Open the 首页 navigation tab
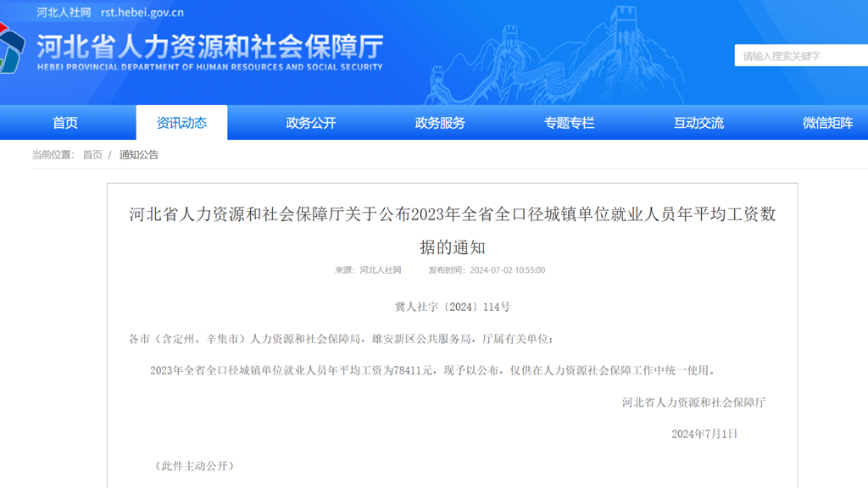This screenshot has width=868, height=488. pos(65,123)
